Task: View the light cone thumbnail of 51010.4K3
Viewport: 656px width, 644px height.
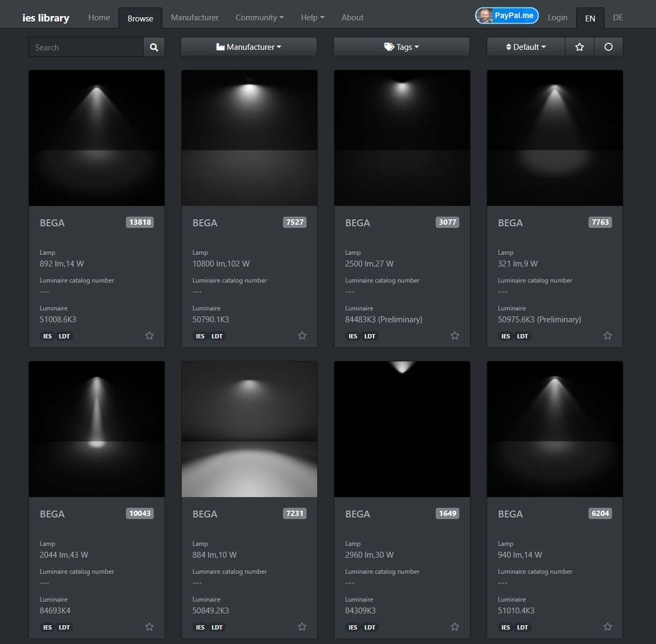Action: [x=555, y=429]
